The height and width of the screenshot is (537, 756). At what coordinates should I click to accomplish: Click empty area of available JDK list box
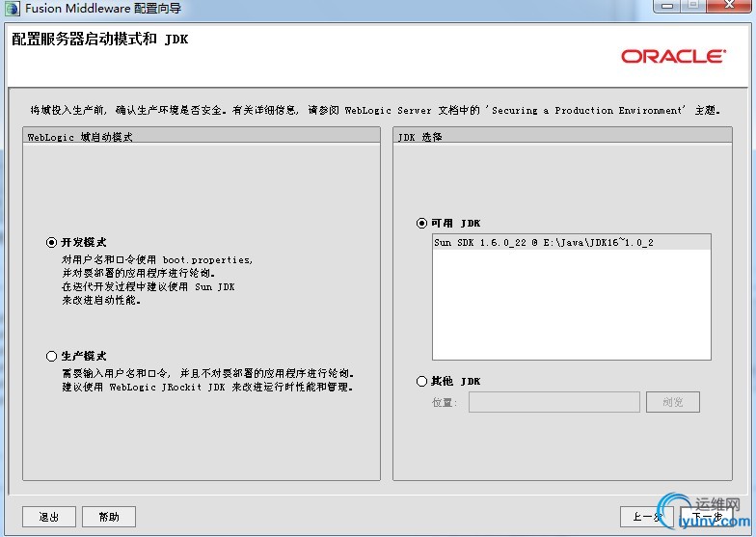[x=571, y=304]
